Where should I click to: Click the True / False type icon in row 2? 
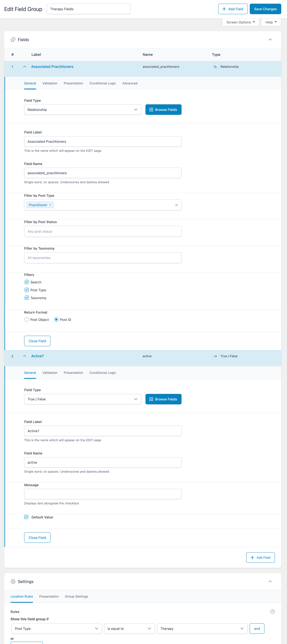click(x=215, y=356)
